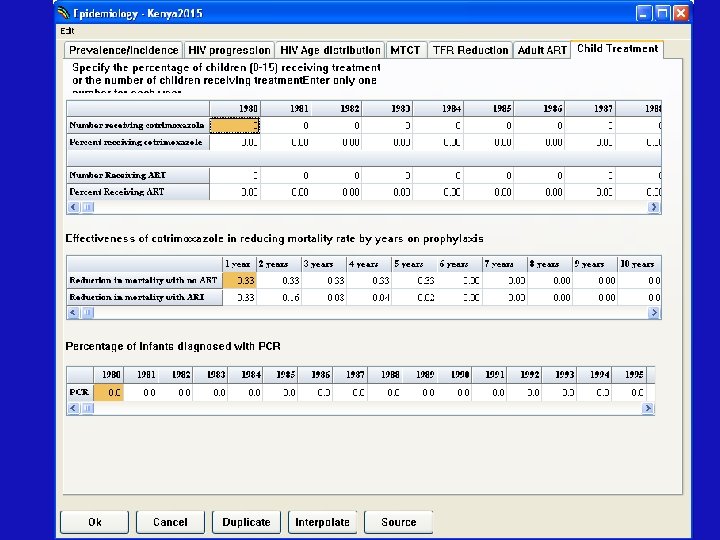Select the PCR 1988 cell
Viewport: 720px width, 540px height.
[x=384, y=392]
